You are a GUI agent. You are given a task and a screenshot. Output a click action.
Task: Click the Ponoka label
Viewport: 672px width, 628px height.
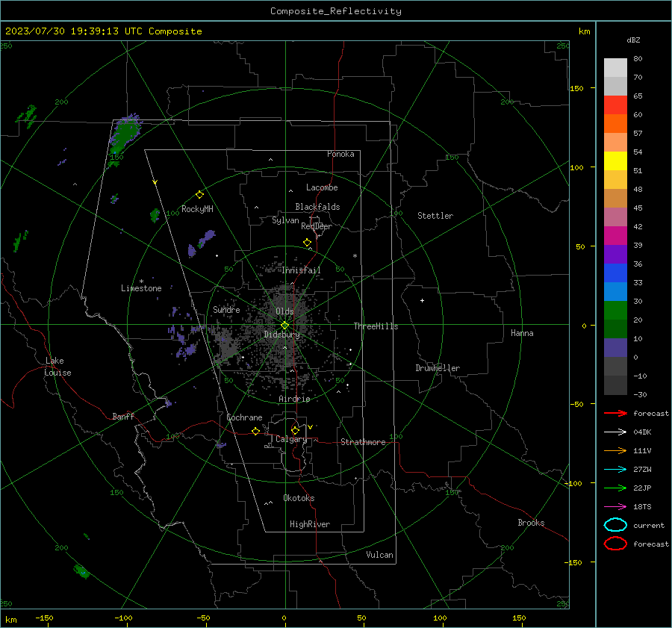340,154
